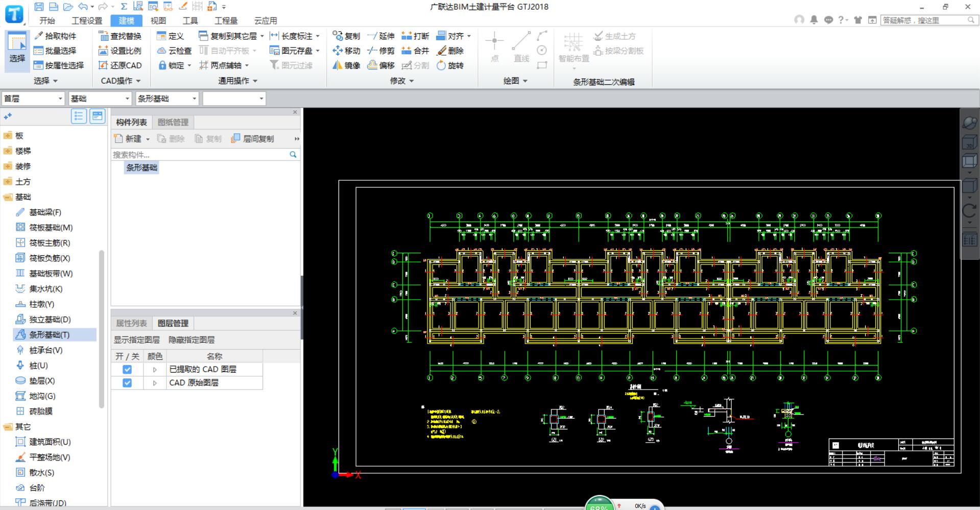Expand 已提取的 CAD 图层 row arrow
The image size is (980, 510).
(155, 369)
